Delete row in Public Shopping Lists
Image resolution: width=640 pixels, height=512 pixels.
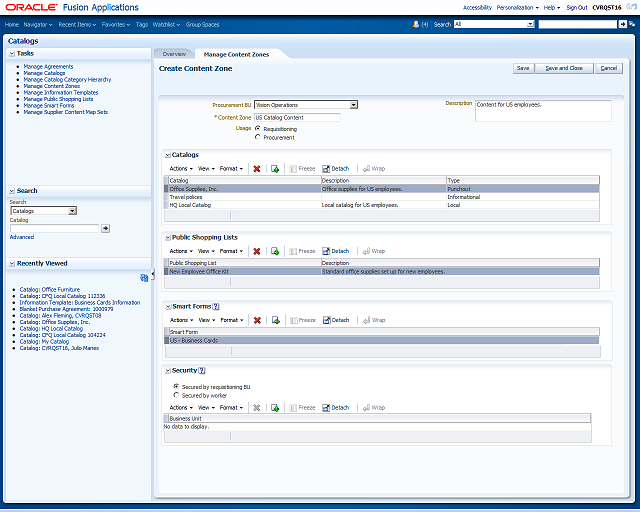(x=257, y=251)
